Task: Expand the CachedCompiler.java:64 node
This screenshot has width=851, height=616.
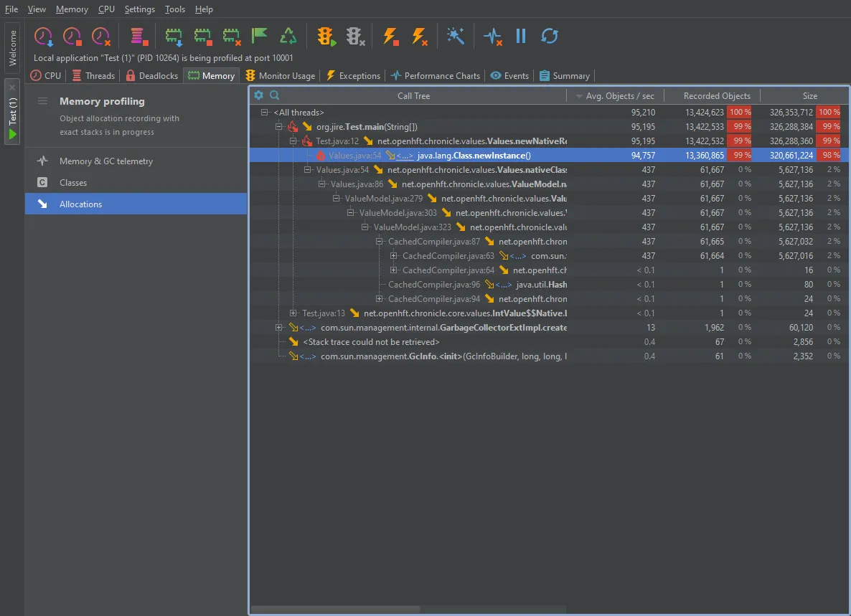Action: tap(393, 270)
